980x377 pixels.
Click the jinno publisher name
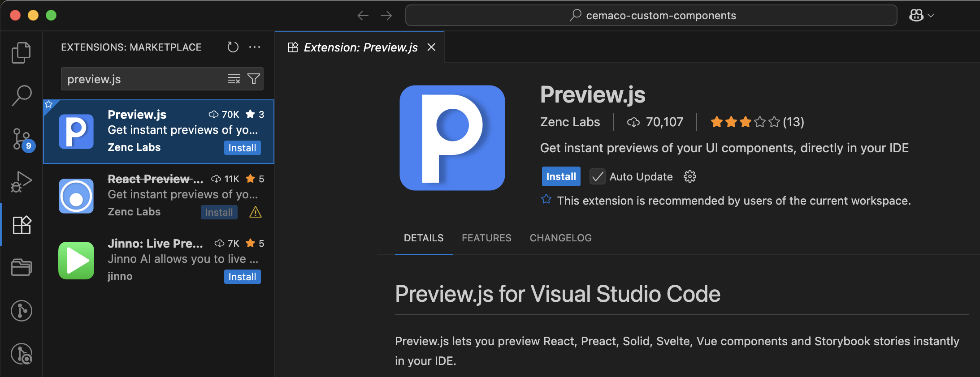tap(120, 276)
